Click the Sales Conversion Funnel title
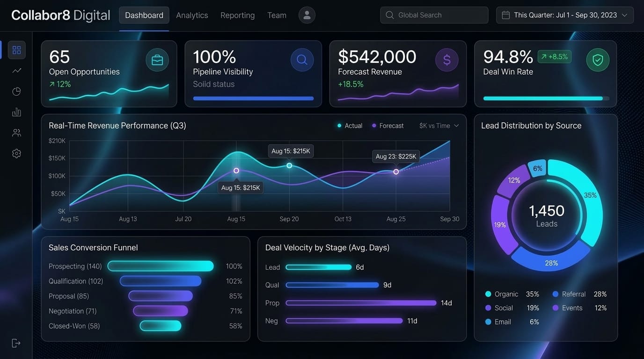Viewport: 644px width, 359px height. coord(93,248)
